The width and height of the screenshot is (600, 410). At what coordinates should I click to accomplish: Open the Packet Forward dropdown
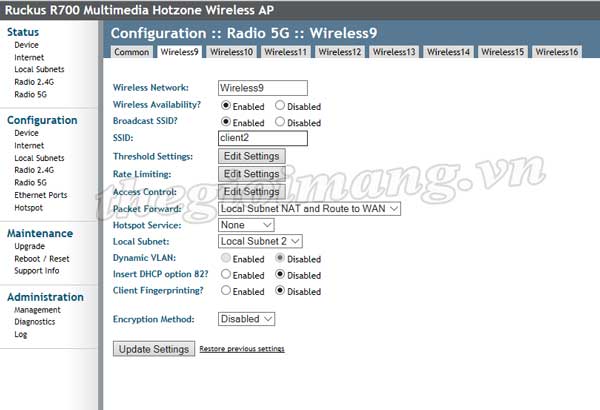point(309,209)
